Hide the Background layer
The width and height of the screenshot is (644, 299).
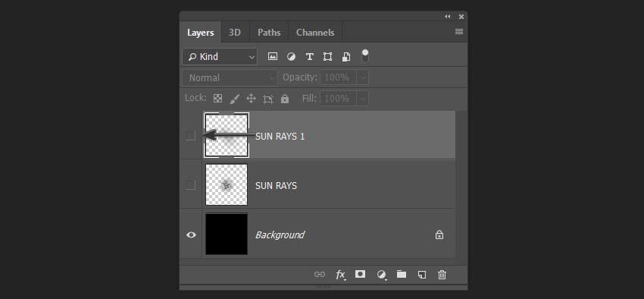tap(191, 234)
